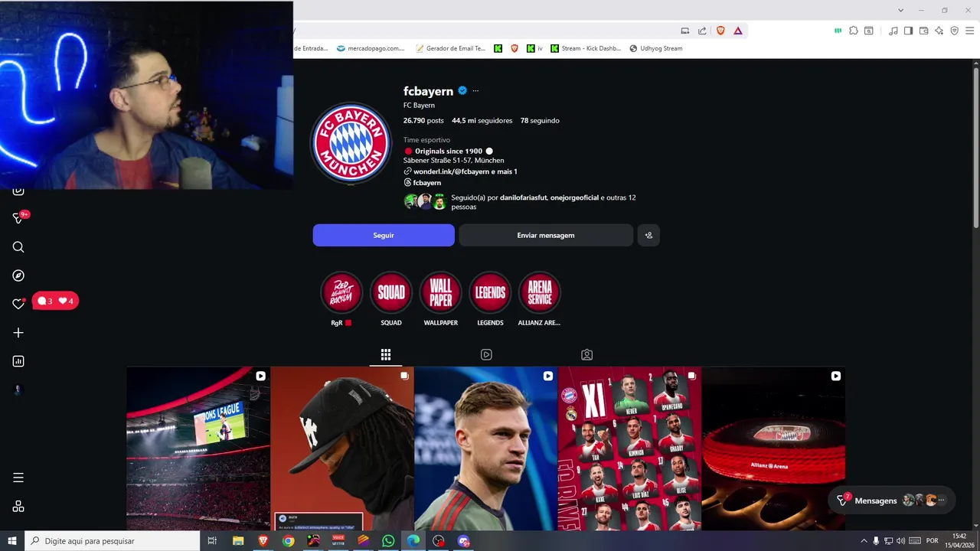Open the browser extensions puzzle icon

[854, 31]
